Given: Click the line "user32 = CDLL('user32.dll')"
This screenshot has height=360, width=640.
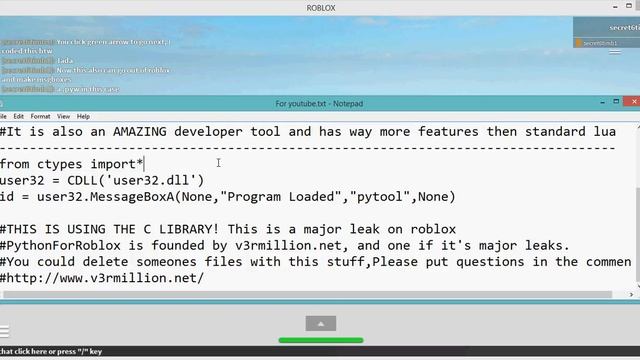Looking at the screenshot, I should click(x=102, y=180).
